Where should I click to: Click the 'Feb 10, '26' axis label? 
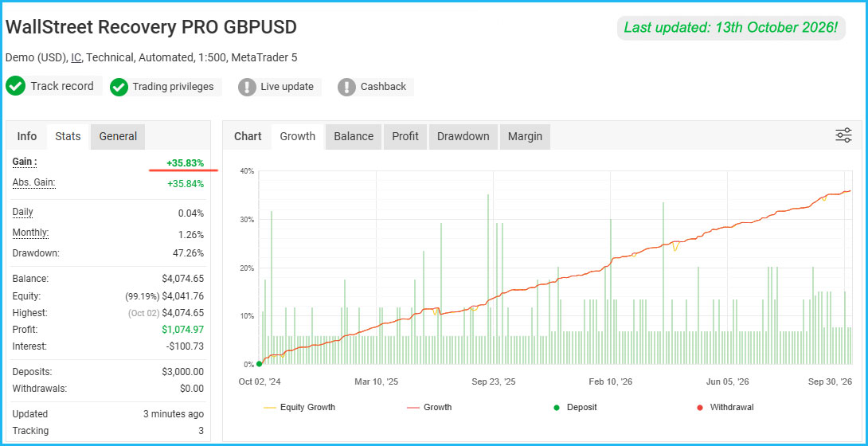(611, 381)
